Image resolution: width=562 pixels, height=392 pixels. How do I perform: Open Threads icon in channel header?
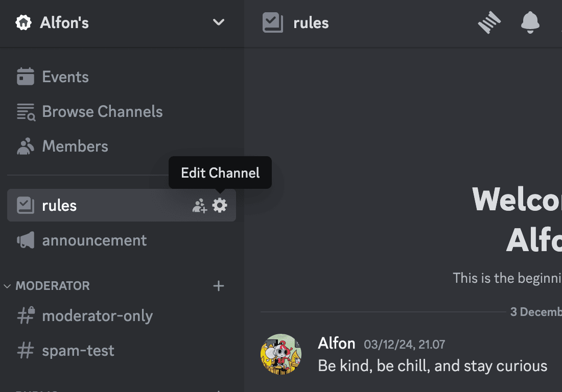click(x=489, y=23)
